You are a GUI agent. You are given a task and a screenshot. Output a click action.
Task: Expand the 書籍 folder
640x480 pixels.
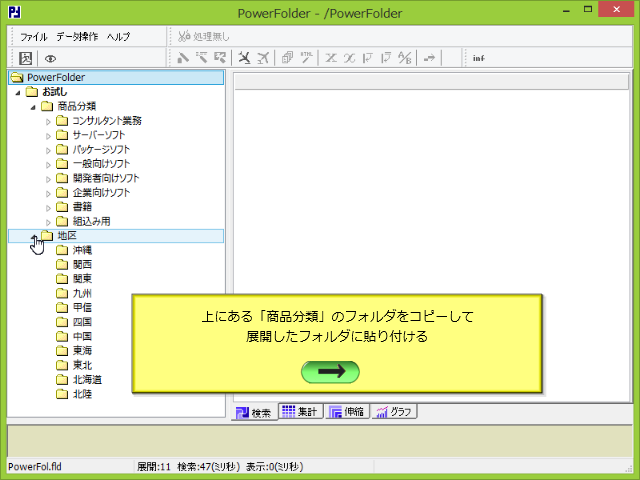[x=48, y=208]
